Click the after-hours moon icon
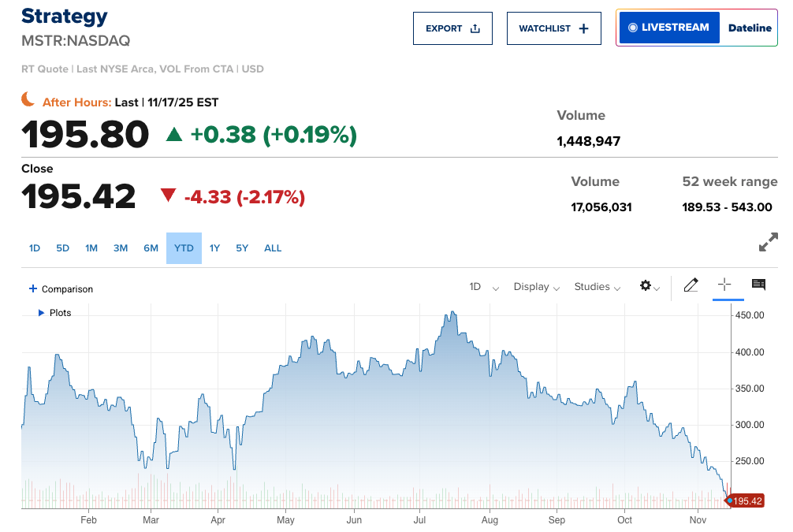This screenshot has height=532, width=793. [28, 99]
